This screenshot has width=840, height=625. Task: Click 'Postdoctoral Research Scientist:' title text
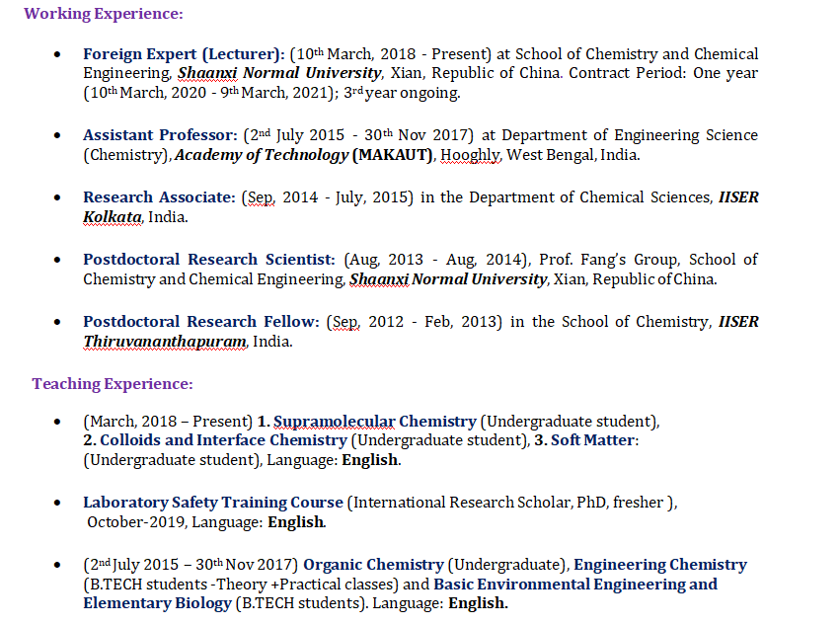click(209, 260)
